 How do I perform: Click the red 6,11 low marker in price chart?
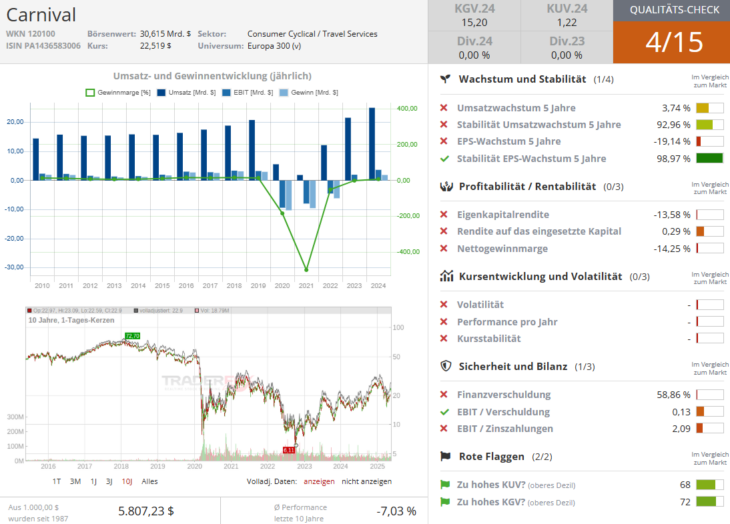click(289, 450)
